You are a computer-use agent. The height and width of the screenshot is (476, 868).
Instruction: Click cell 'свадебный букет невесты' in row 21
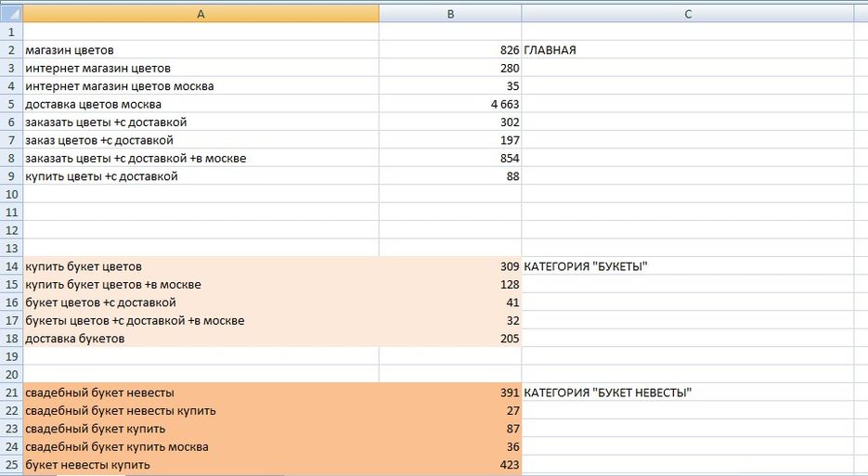tap(201, 392)
